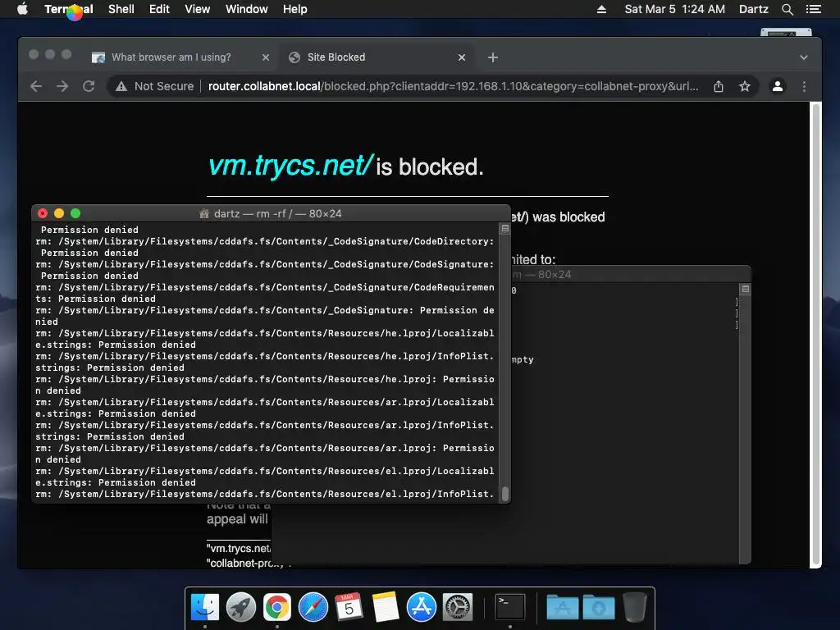Open the Apple menu
840x630 pixels.
22,9
